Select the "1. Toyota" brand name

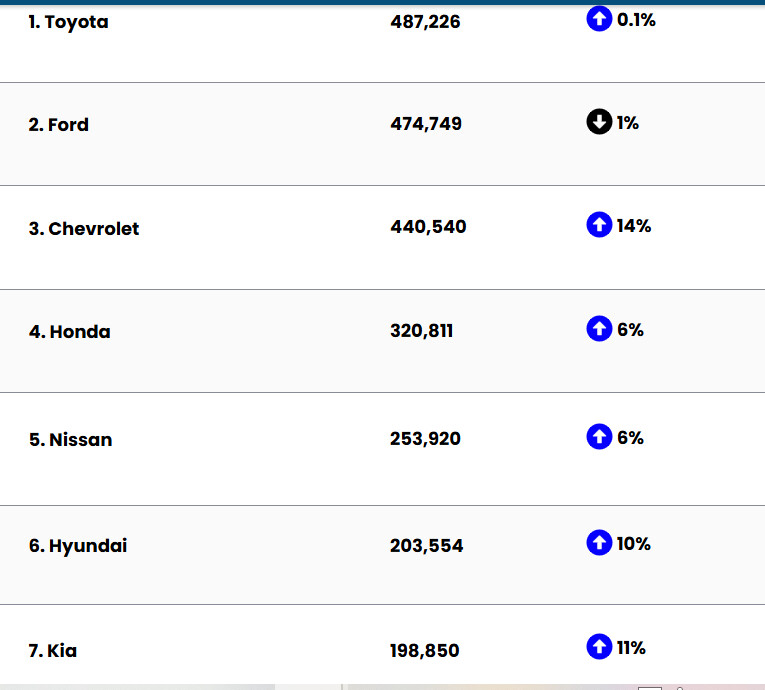tap(68, 22)
